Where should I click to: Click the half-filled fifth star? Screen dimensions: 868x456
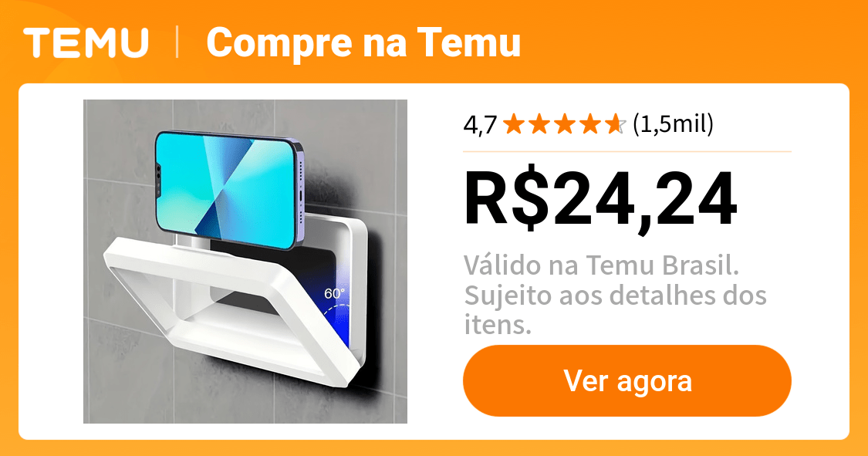[616, 124]
